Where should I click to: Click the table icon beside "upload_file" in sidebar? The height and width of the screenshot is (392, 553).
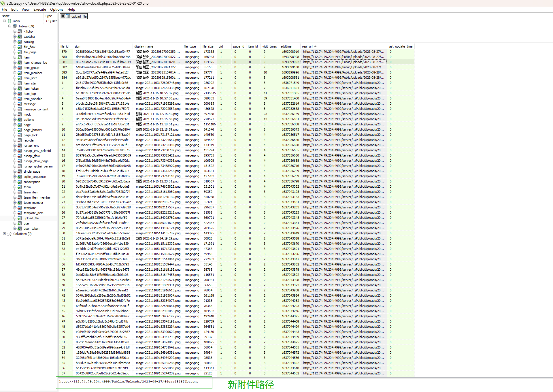tap(20, 218)
